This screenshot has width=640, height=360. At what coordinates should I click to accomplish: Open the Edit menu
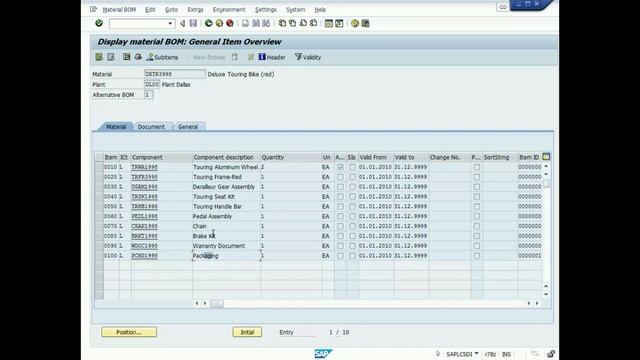pos(150,9)
